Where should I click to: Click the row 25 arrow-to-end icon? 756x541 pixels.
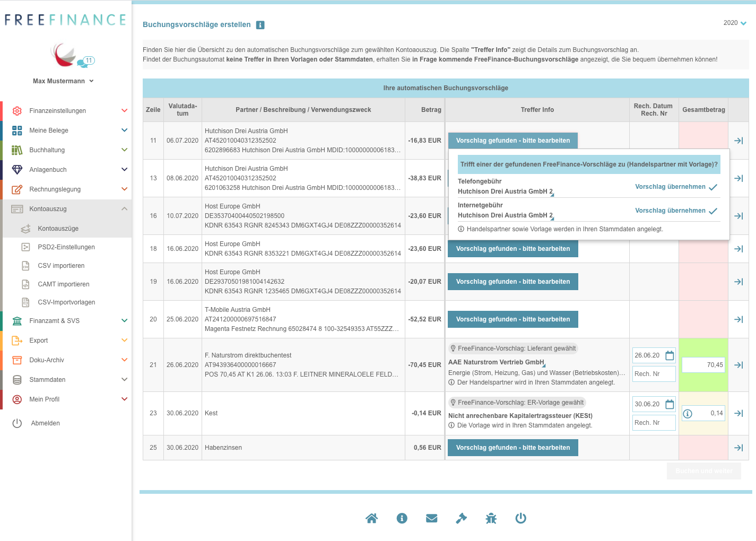738,448
